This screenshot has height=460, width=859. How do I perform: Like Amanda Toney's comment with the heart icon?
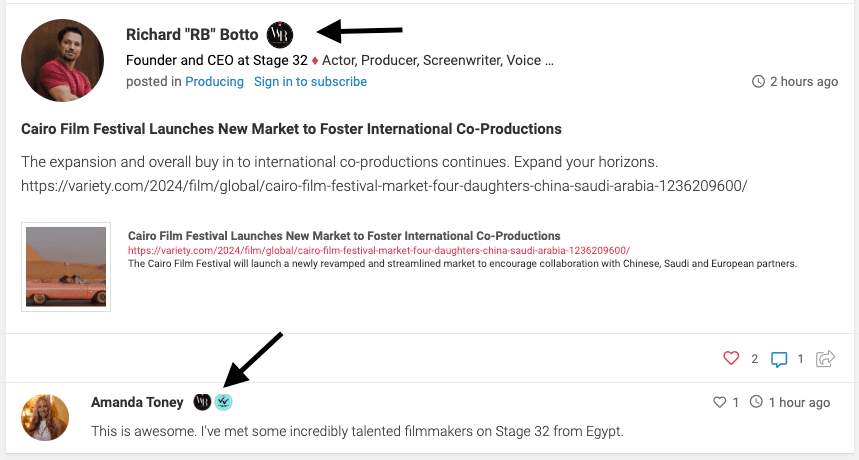pyautogui.click(x=719, y=403)
